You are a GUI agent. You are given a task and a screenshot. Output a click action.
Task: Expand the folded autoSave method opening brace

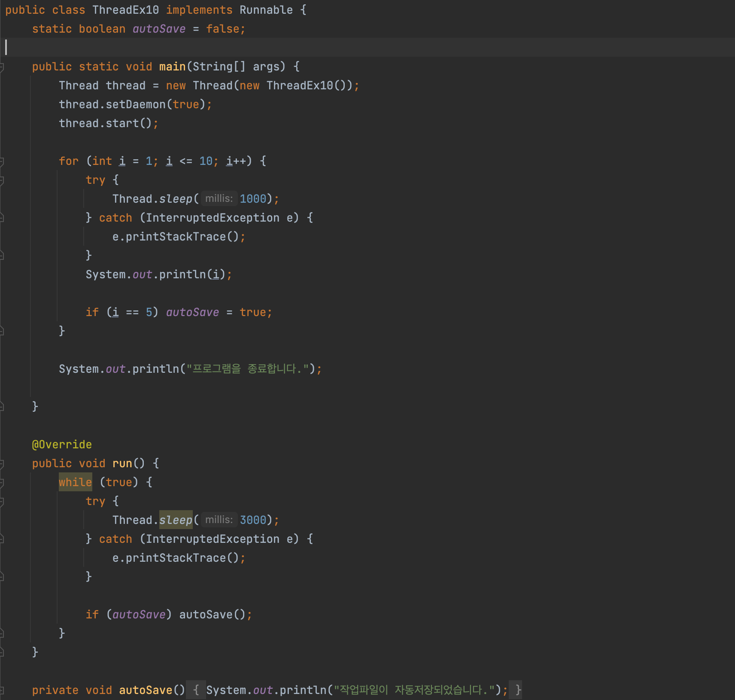coord(196,690)
